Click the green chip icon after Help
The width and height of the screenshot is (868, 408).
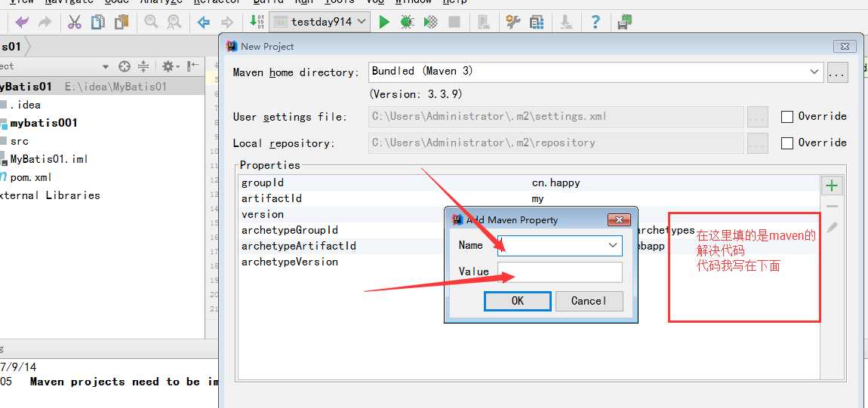point(625,22)
